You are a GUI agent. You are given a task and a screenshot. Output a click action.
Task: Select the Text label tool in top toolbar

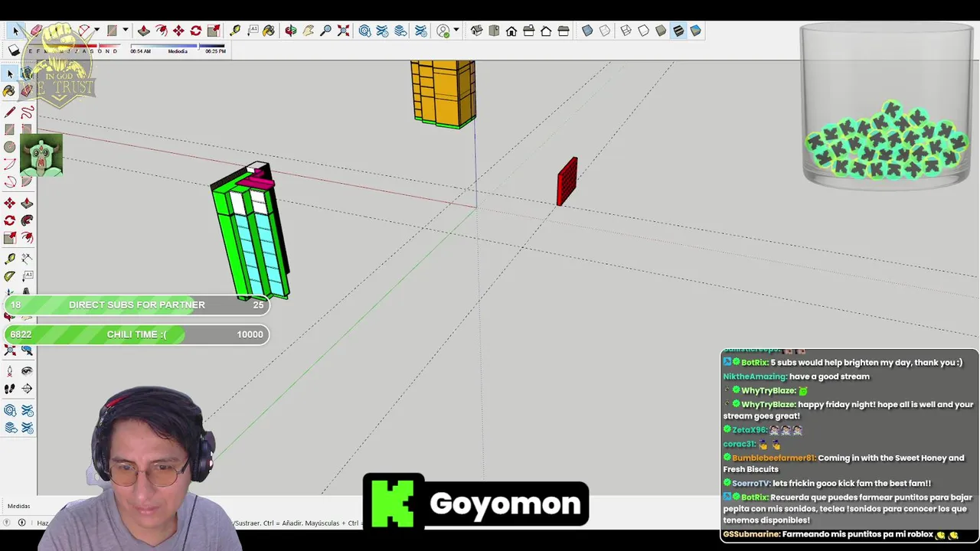tap(252, 31)
